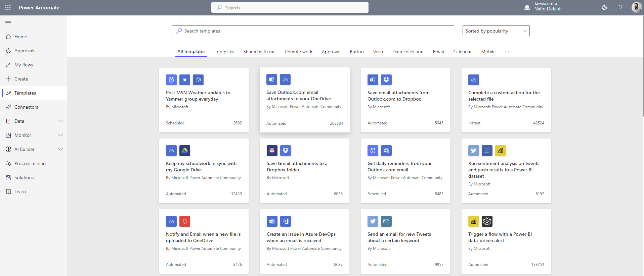Click the Environments icon in header
The width and height of the screenshot is (644, 276).
pos(527,7)
